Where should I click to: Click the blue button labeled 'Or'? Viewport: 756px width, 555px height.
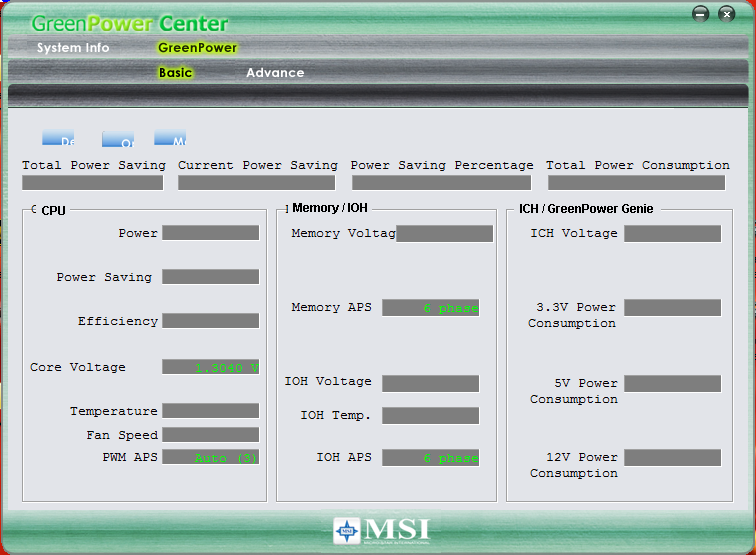(x=118, y=139)
